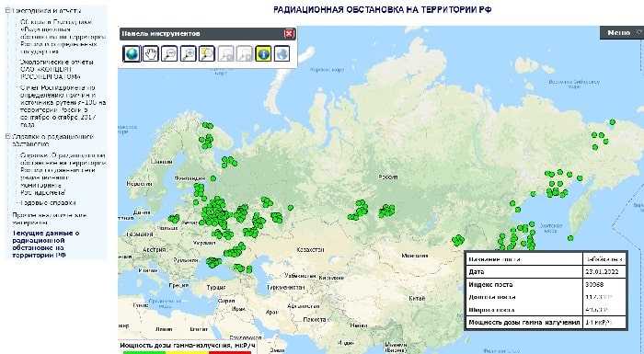Image resolution: width=644 pixels, height=354 pixels.
Task: Toggle the highlighted info identify tool
Action: (x=263, y=54)
